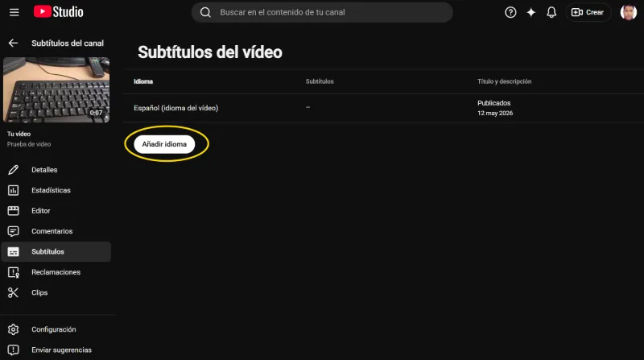This screenshot has height=360, width=644.
Task: Click the Tu vídeo label
Action: pos(19,134)
